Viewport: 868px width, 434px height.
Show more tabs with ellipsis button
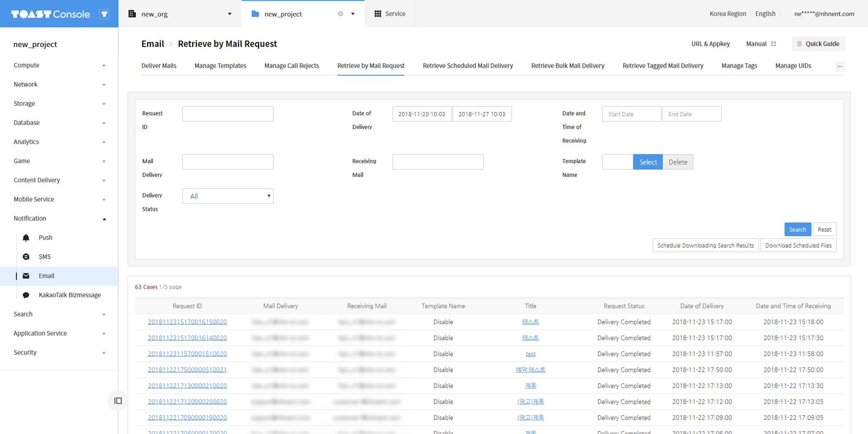tap(839, 66)
